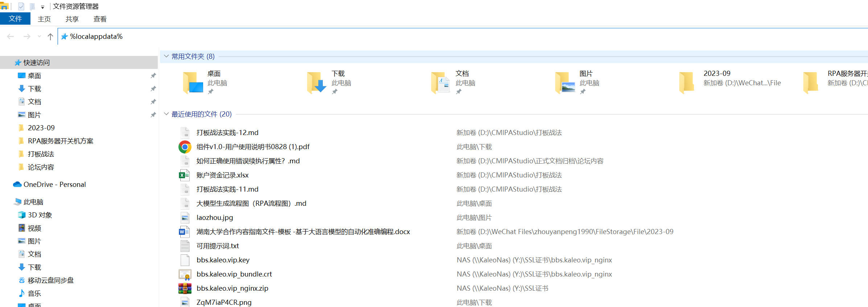Click the address bar containing %localappdata%
Image resolution: width=868 pixels, height=307 pixels.
[463, 36]
